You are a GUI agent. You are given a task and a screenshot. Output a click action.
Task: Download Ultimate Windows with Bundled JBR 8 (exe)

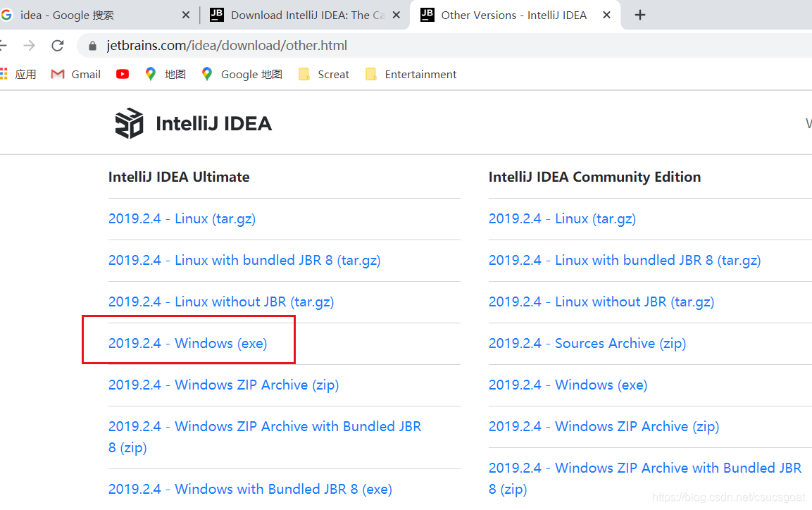tap(250, 489)
